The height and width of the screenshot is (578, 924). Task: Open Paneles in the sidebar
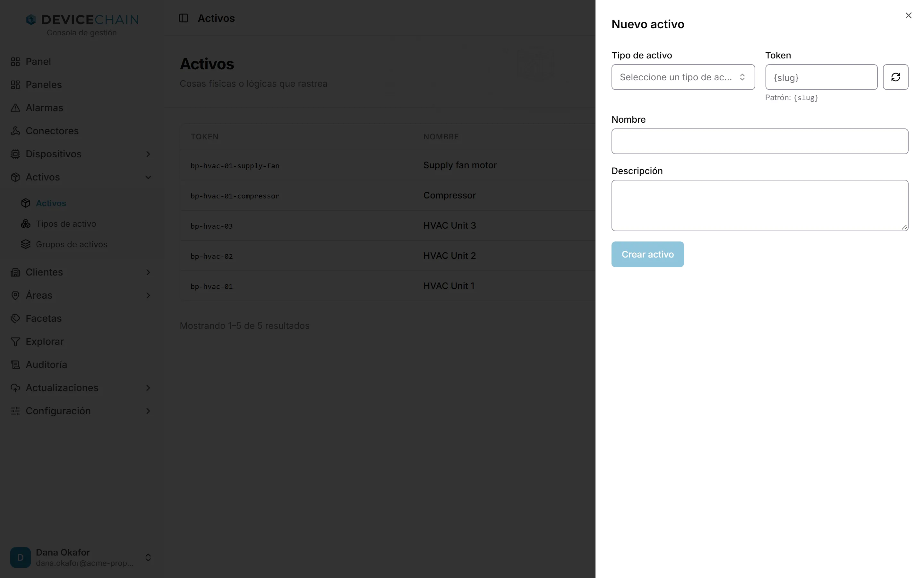[81, 85]
